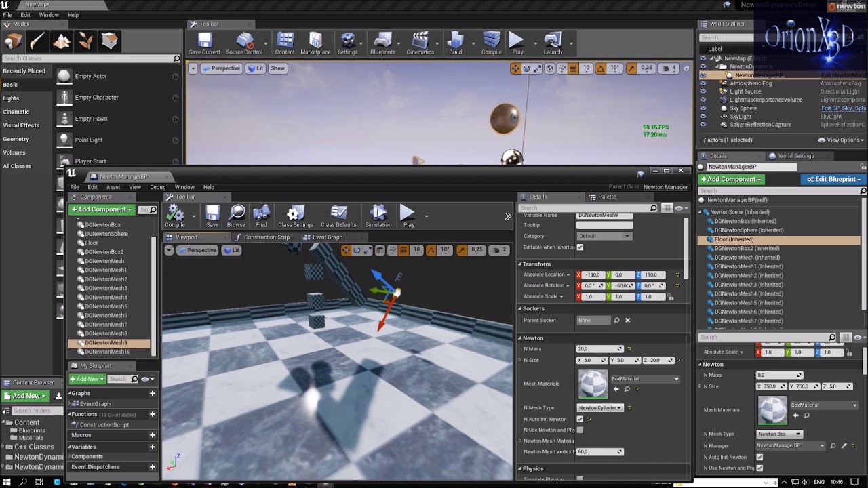The width and height of the screenshot is (868, 488).
Task: Toggle N Use Newton and Phy in level Details
Action: [759, 468]
